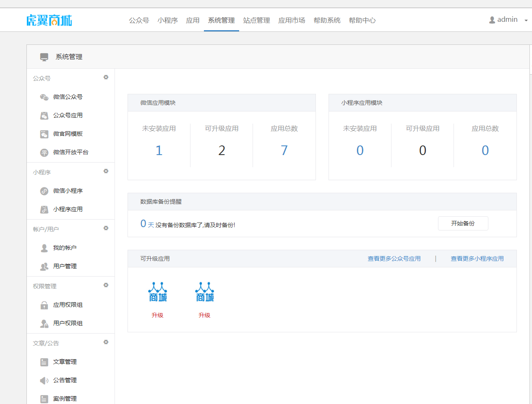Open the second 商城 upgradeable app icon

[205, 292]
